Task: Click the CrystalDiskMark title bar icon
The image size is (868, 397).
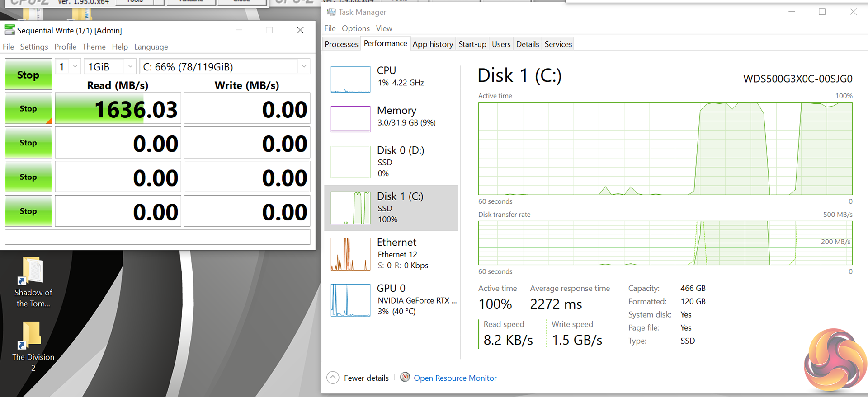Action: 9,30
